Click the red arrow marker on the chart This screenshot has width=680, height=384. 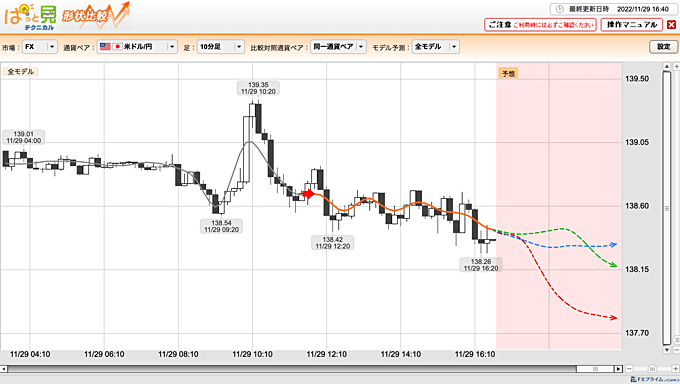(x=308, y=194)
